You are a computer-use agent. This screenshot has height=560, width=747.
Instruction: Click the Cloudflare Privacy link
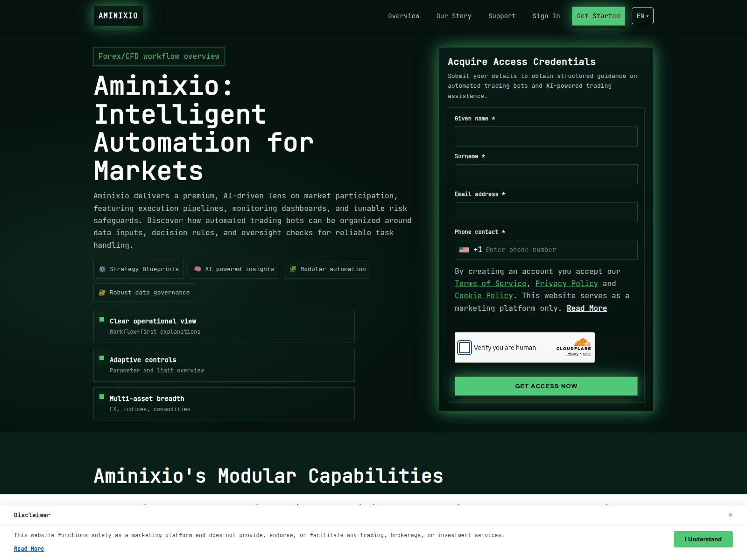(x=572, y=354)
